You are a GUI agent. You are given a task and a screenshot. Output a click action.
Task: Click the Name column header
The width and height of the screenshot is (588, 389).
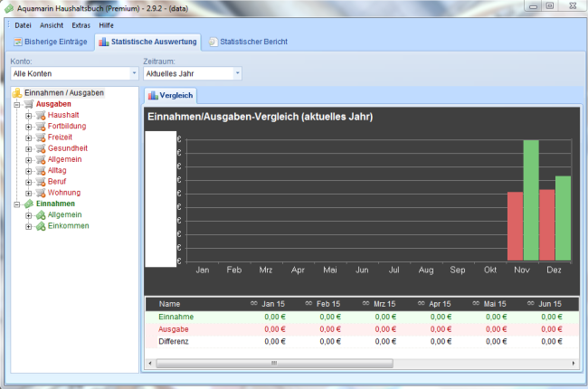coord(169,304)
